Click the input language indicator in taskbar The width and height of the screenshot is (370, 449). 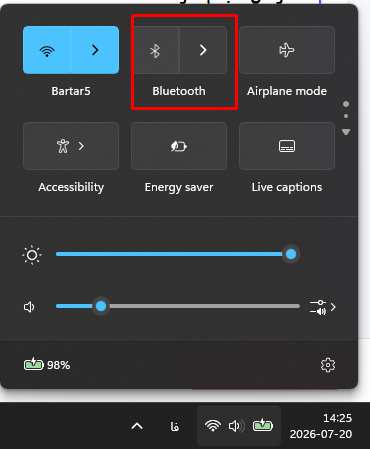click(174, 426)
